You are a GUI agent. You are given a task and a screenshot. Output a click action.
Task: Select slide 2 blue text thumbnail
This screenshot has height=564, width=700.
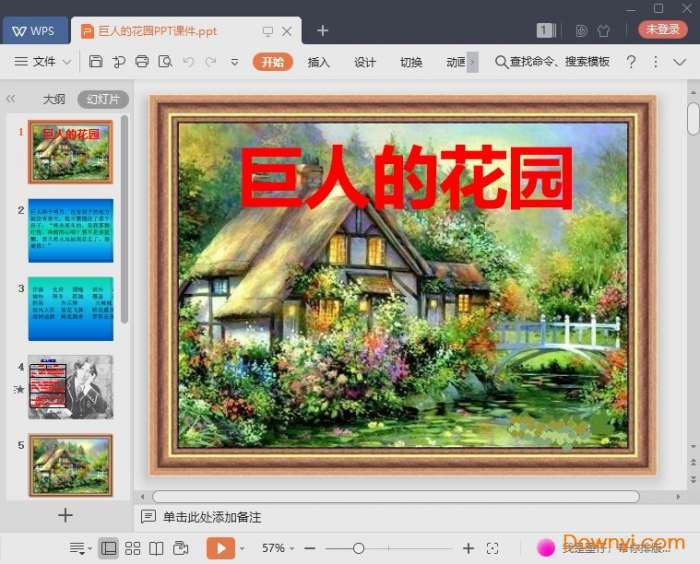(x=71, y=230)
